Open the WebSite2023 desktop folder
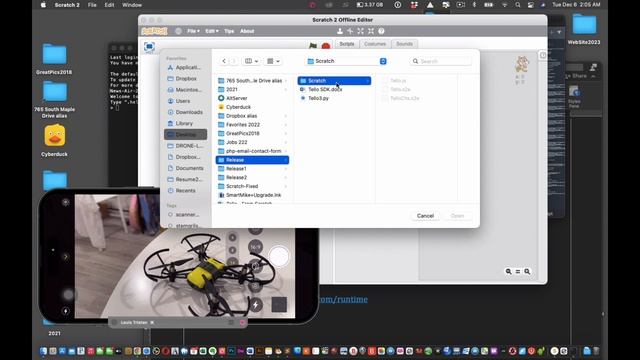The image size is (640, 360). (584, 29)
